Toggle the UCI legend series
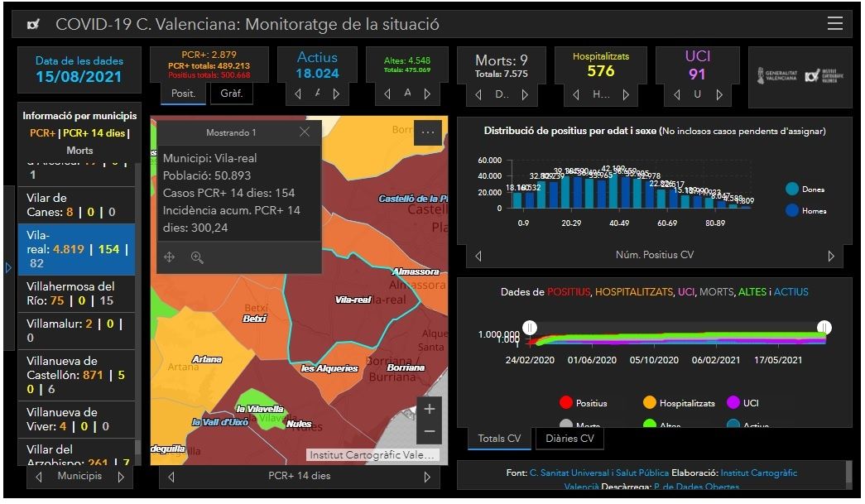Screen dimensions: 865x504 733,403
